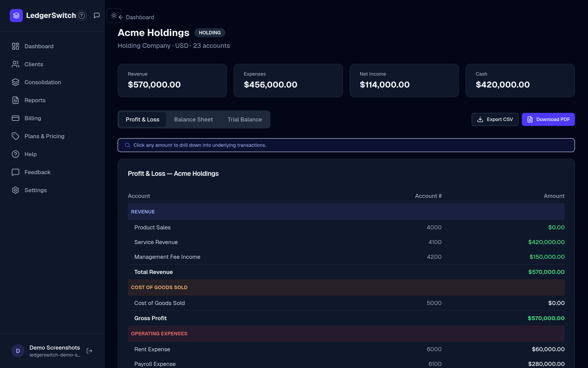The width and height of the screenshot is (588, 368).
Task: Sign out using the logout icon
Action: [89, 351]
